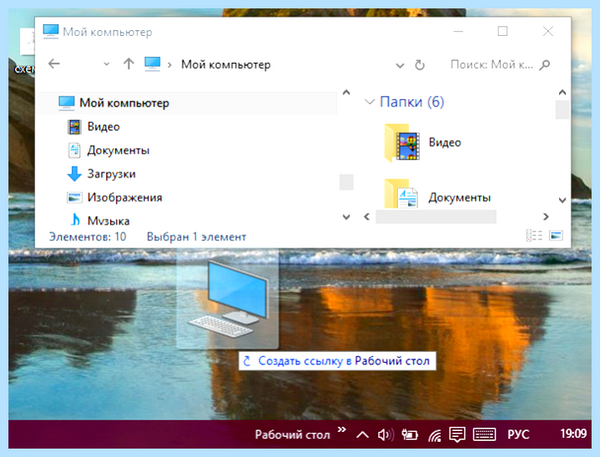This screenshot has height=457, width=600.
Task: Refresh the Мой компьютер view
Action: [x=420, y=65]
